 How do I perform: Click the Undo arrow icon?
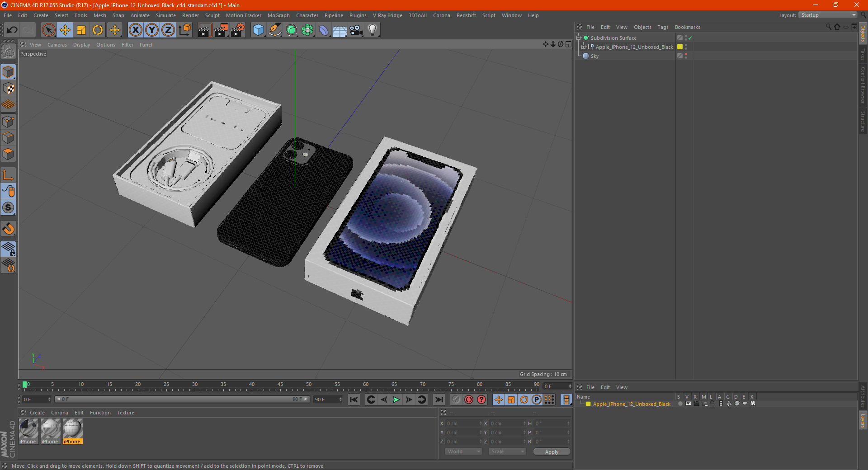[x=12, y=30]
